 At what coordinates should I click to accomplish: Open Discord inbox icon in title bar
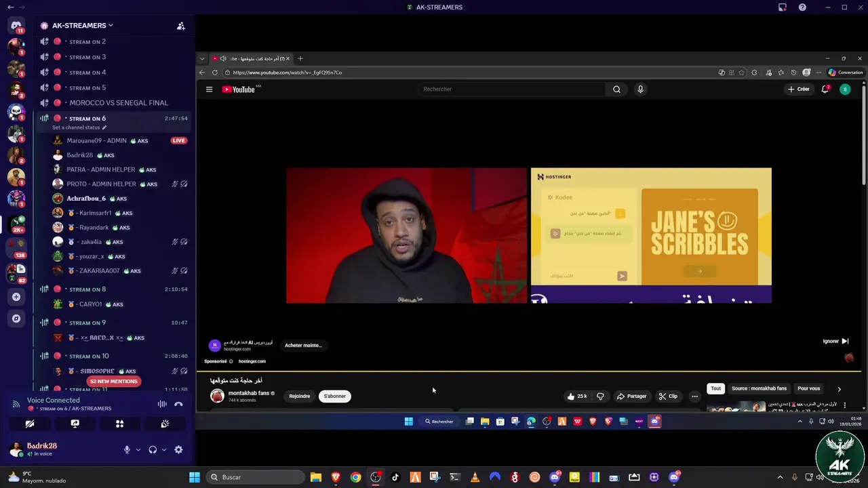point(783,7)
